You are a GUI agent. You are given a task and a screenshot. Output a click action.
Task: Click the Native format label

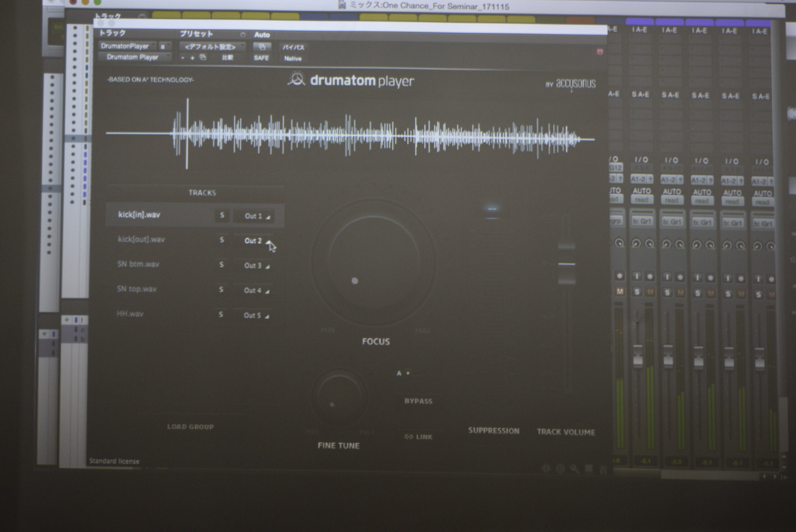point(293,58)
